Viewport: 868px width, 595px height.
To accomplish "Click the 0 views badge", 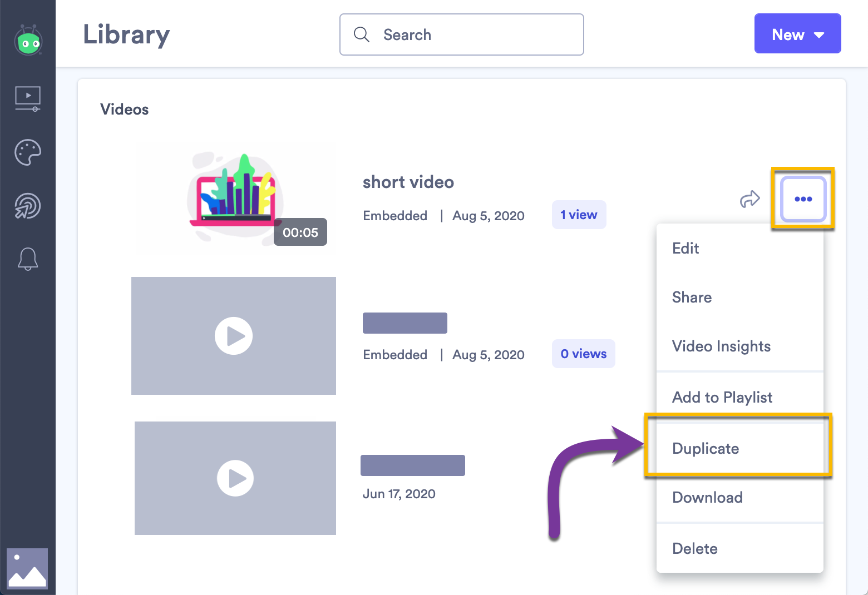I will pyautogui.click(x=583, y=354).
